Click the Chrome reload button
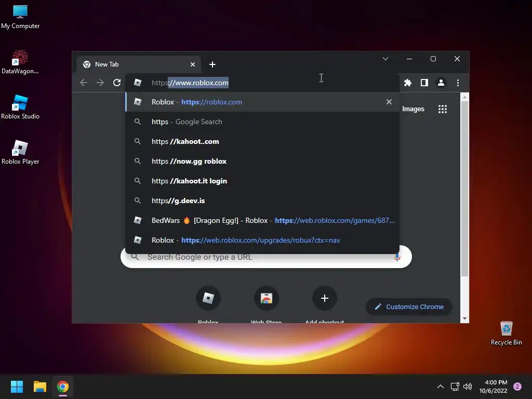532x399 pixels. (117, 83)
